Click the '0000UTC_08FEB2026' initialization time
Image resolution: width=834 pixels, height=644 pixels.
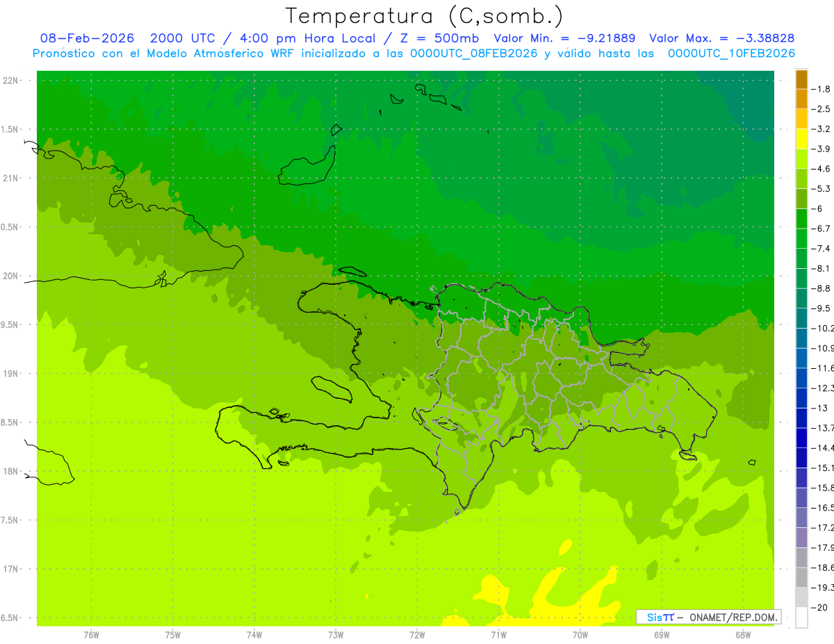473,53
